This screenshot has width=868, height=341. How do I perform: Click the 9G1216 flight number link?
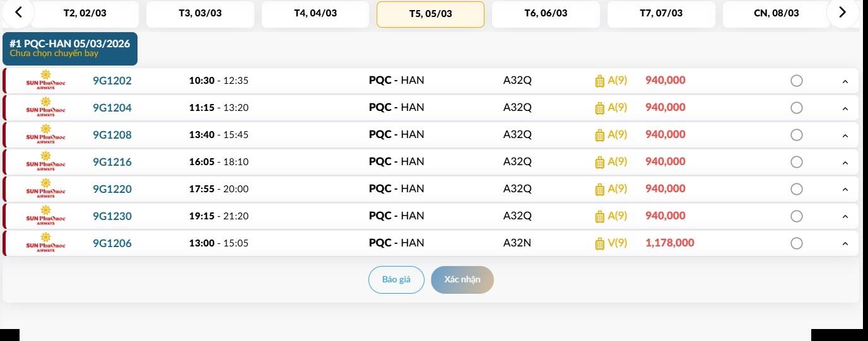(112, 162)
